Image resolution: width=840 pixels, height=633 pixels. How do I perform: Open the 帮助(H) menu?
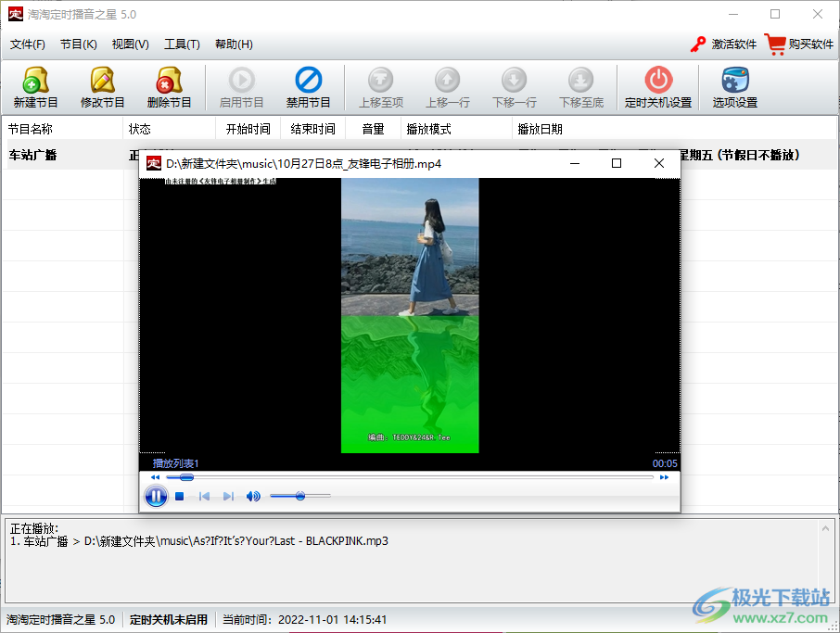pyautogui.click(x=234, y=44)
